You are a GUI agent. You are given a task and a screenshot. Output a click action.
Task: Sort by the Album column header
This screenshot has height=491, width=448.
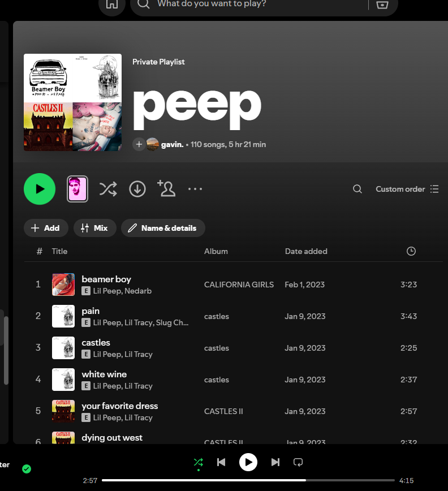point(216,251)
